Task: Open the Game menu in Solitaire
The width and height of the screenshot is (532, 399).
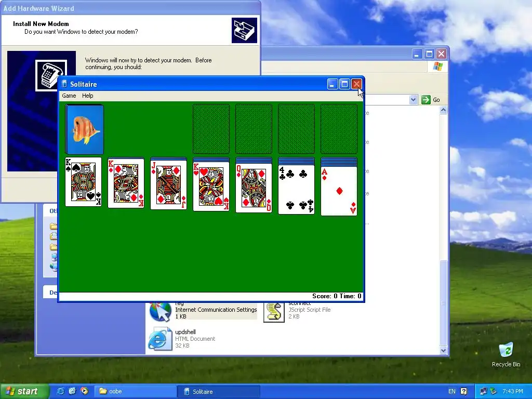Action: coord(69,96)
